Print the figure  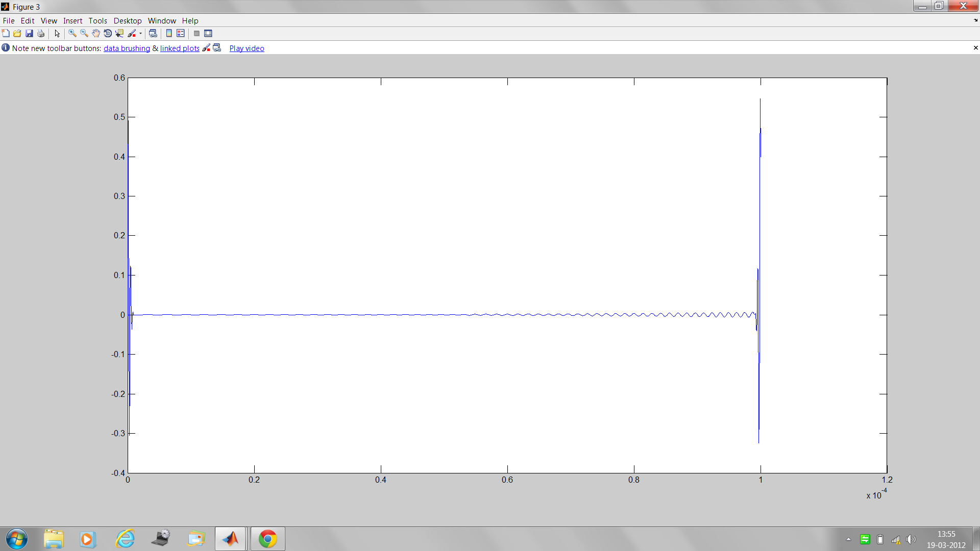[41, 33]
